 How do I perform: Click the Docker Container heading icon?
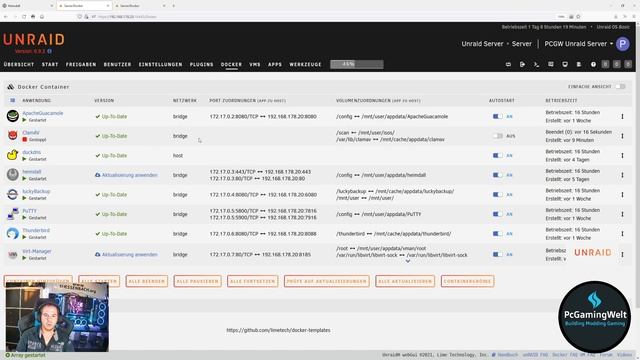[x=11, y=87]
